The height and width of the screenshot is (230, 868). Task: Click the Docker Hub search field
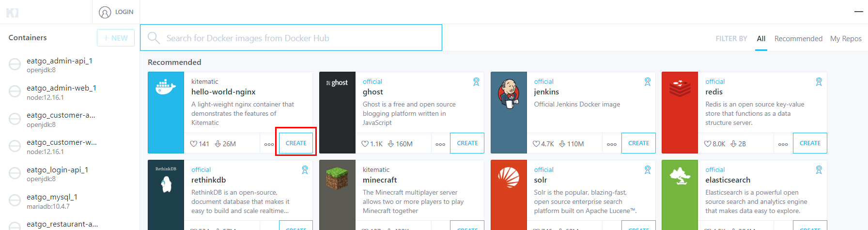click(291, 38)
